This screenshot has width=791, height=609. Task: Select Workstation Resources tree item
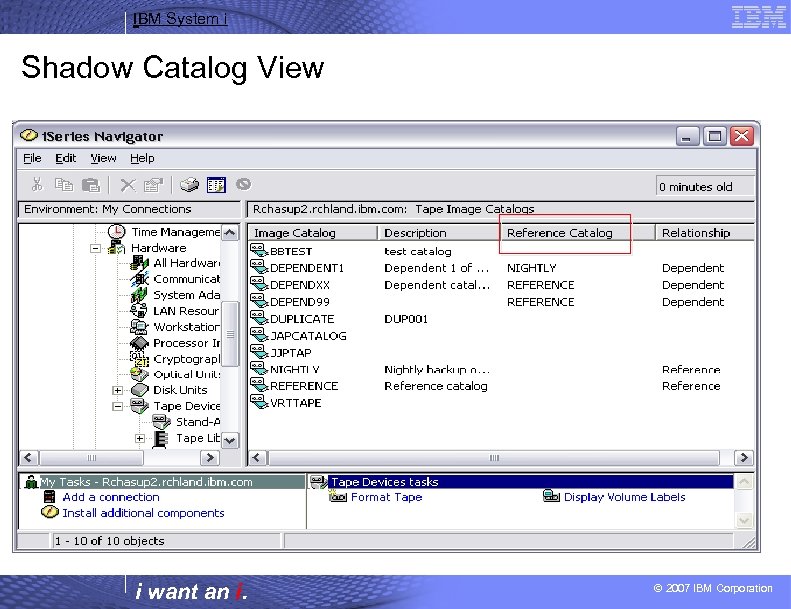point(187,326)
